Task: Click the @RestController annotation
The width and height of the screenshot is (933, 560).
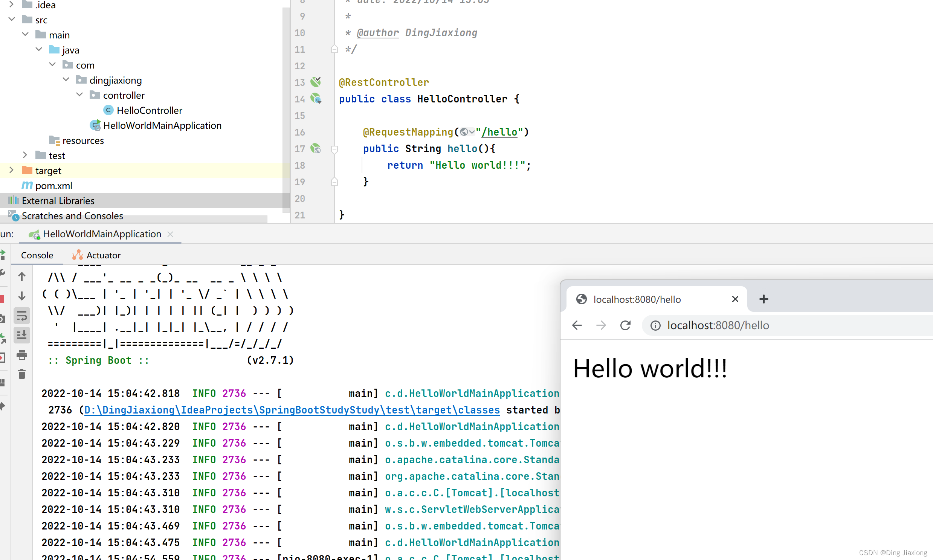Action: [384, 82]
